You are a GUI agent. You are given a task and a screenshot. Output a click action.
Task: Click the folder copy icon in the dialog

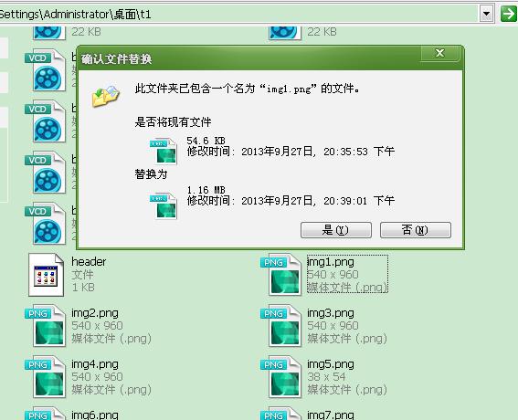tap(105, 96)
